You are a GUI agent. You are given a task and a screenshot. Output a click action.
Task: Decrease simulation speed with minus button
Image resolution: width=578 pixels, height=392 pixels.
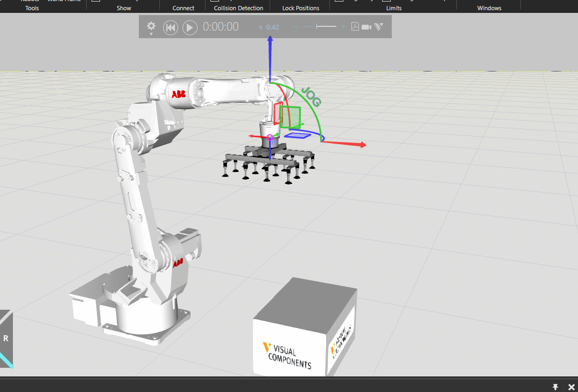(x=297, y=26)
